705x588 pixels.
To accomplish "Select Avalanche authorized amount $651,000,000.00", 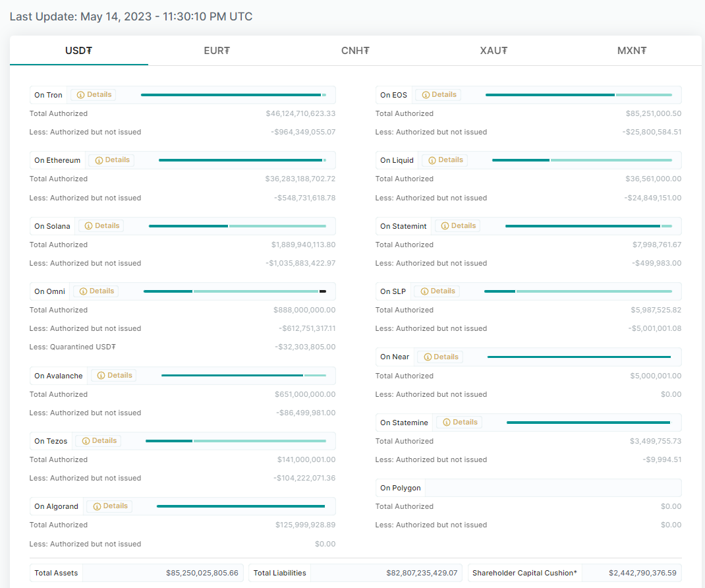I will pos(305,395).
